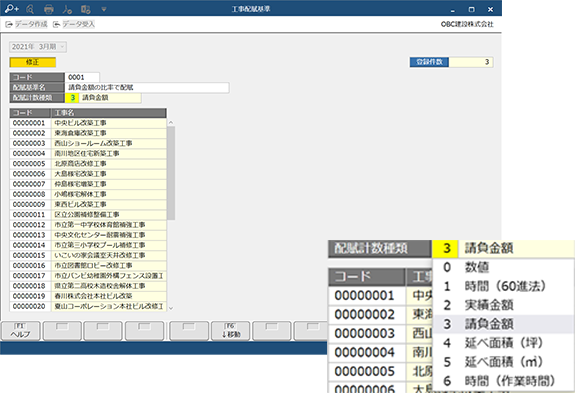Click the printer icon
The image size is (575, 393).
click(x=48, y=9)
